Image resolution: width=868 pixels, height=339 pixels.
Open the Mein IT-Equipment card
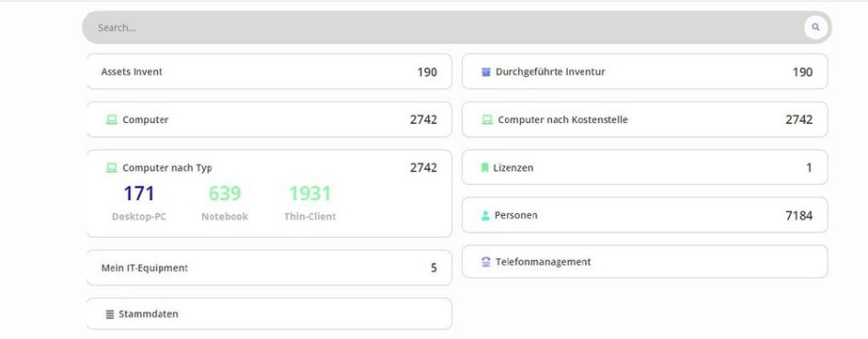click(269, 268)
